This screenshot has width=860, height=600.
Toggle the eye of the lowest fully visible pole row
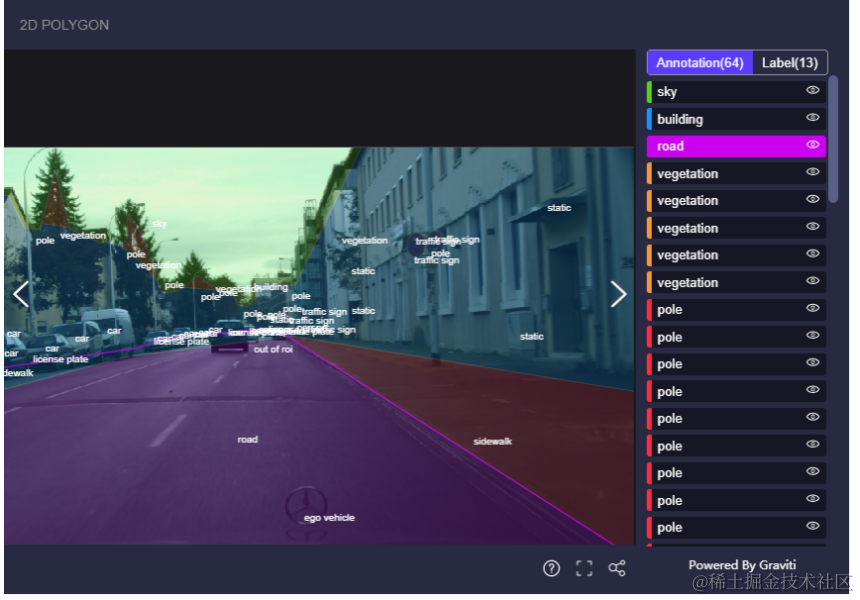pos(813,526)
